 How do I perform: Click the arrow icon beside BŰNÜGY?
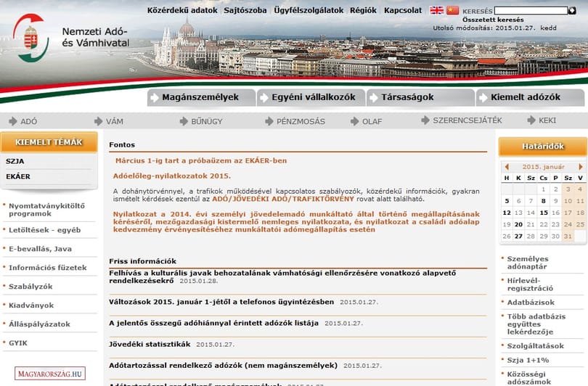184,121
